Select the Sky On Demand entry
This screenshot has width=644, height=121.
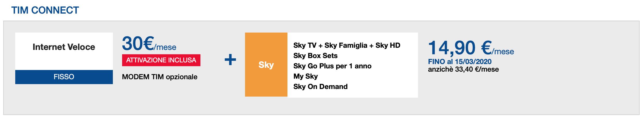click(320, 87)
